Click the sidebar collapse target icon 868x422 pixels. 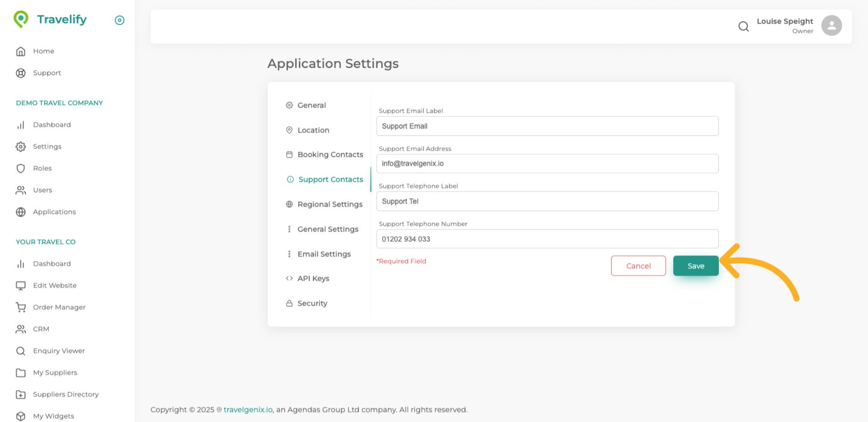coord(119,20)
